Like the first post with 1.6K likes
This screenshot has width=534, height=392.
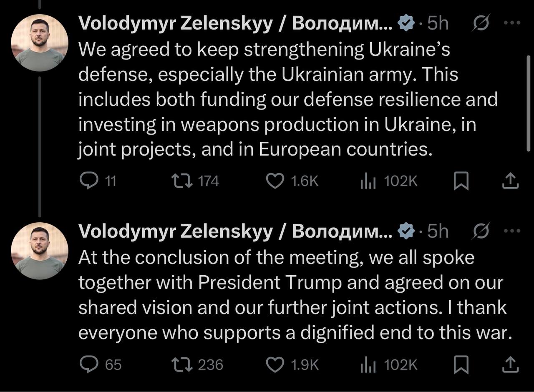tap(275, 181)
